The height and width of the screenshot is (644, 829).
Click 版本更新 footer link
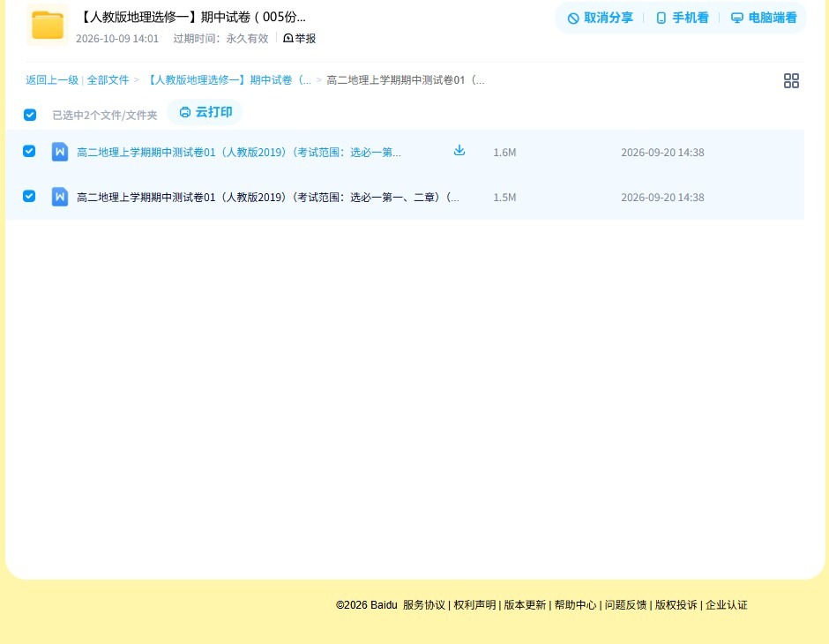pyautogui.click(x=525, y=605)
